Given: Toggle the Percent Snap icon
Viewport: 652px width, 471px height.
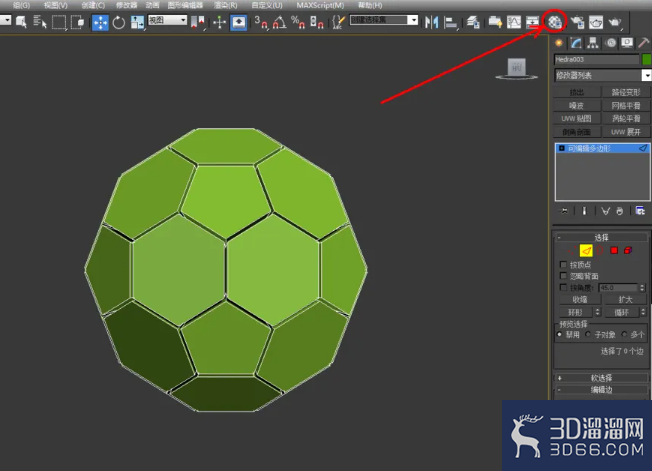Looking at the screenshot, I should (298, 22).
